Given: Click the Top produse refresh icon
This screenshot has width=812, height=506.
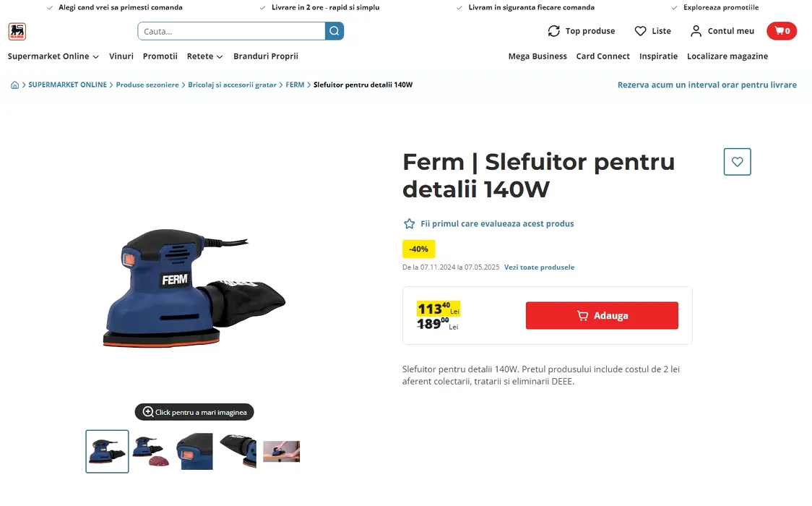Looking at the screenshot, I should [553, 31].
